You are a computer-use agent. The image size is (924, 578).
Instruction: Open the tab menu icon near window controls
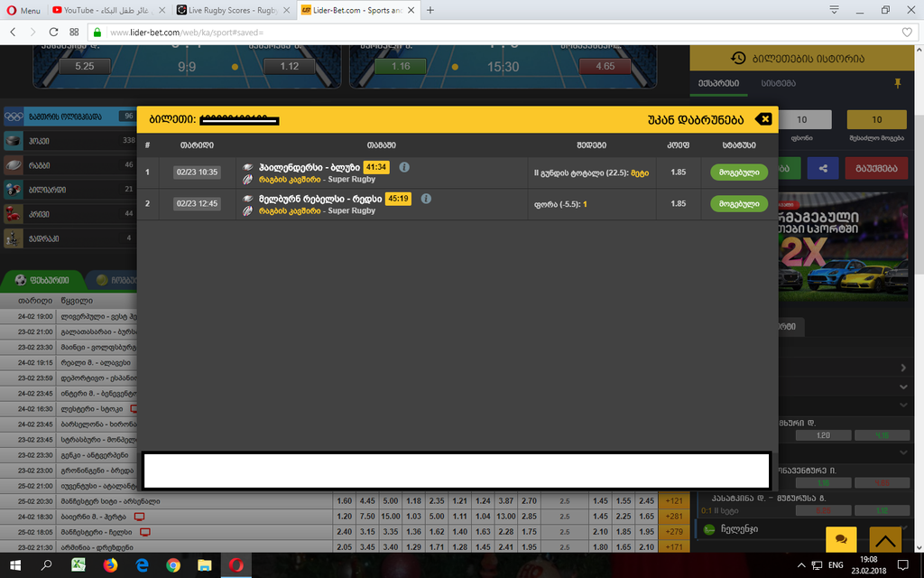834,9
